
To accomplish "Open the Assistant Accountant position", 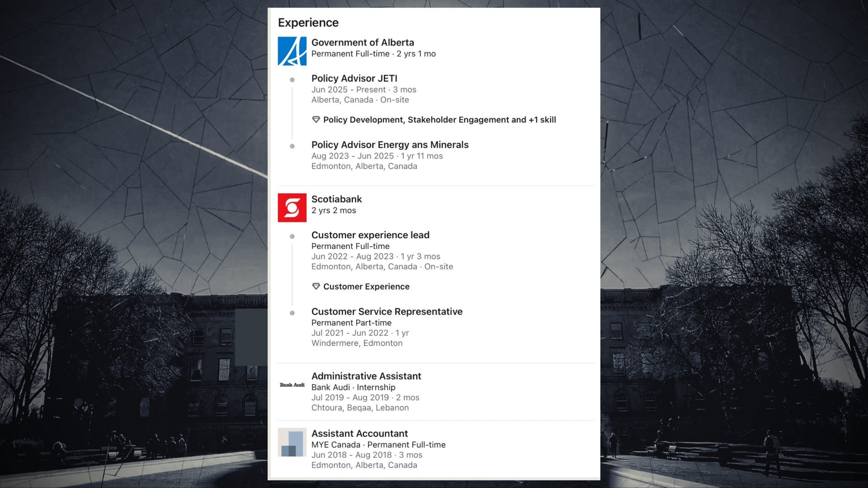I will point(359,434).
